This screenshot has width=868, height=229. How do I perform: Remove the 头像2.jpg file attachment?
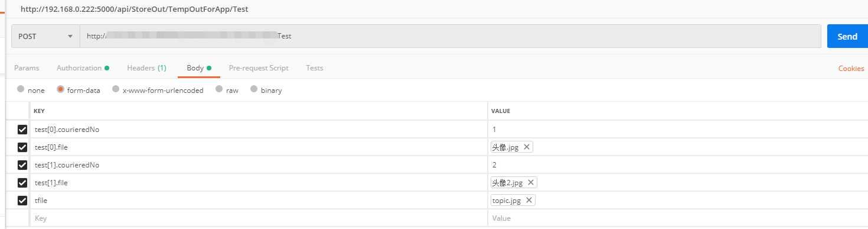tap(531, 183)
